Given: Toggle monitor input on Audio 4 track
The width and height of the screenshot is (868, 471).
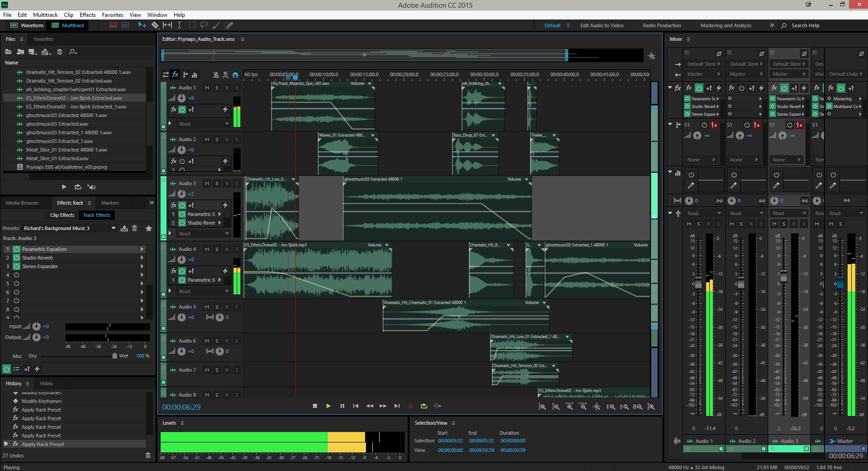Looking at the screenshot, I should pyautogui.click(x=237, y=249).
